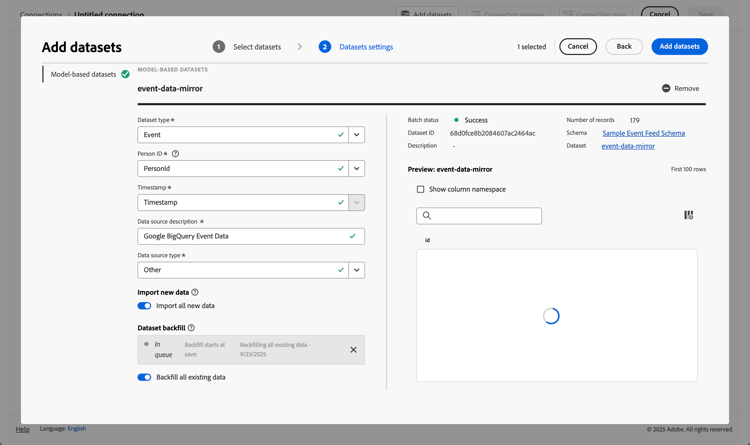Click the Import new data help icon
The height and width of the screenshot is (445, 750).
click(195, 292)
